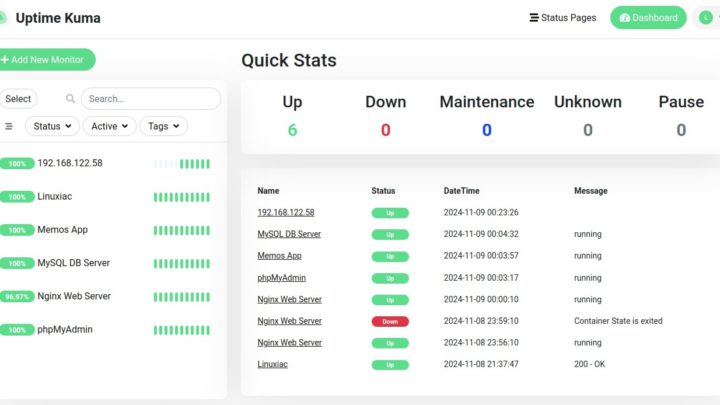Click the red Down status badge
Viewport: 720px width, 405px height.
pyautogui.click(x=390, y=321)
